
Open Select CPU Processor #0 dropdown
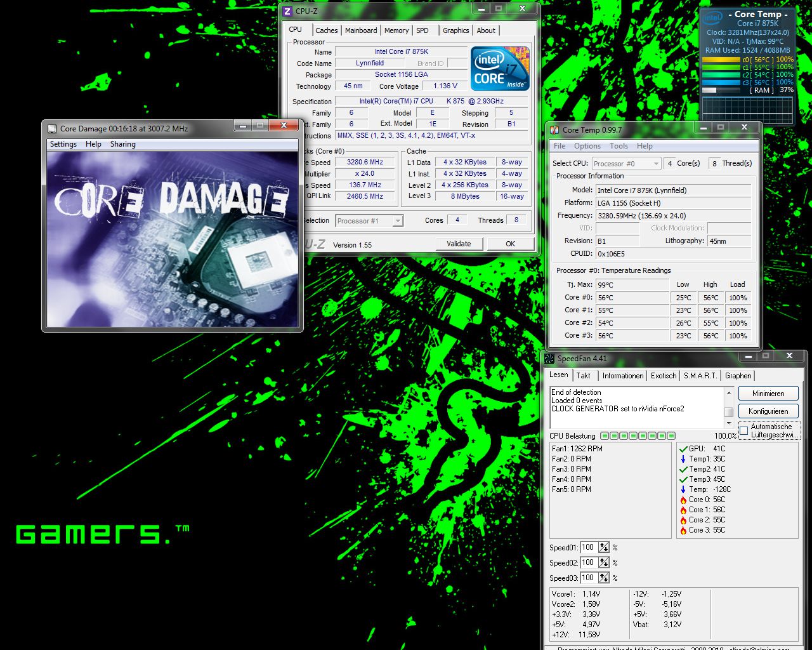pos(627,164)
